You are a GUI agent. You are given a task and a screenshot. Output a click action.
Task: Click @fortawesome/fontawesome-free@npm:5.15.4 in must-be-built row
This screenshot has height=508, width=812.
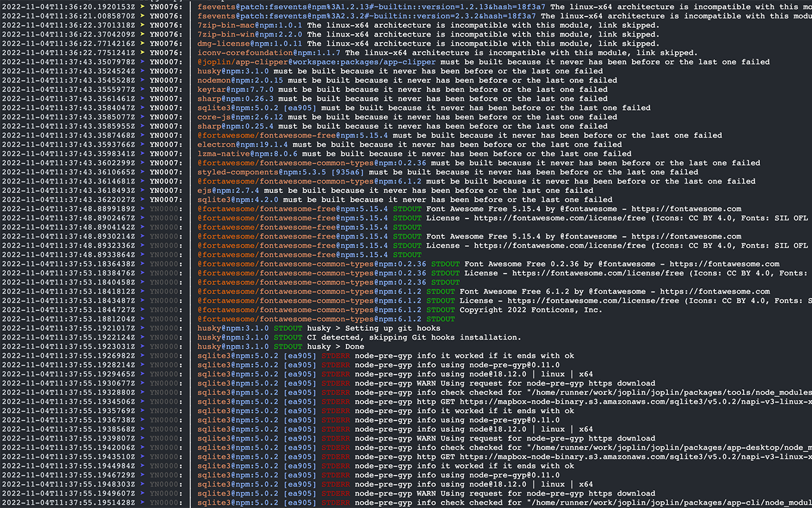(292, 135)
